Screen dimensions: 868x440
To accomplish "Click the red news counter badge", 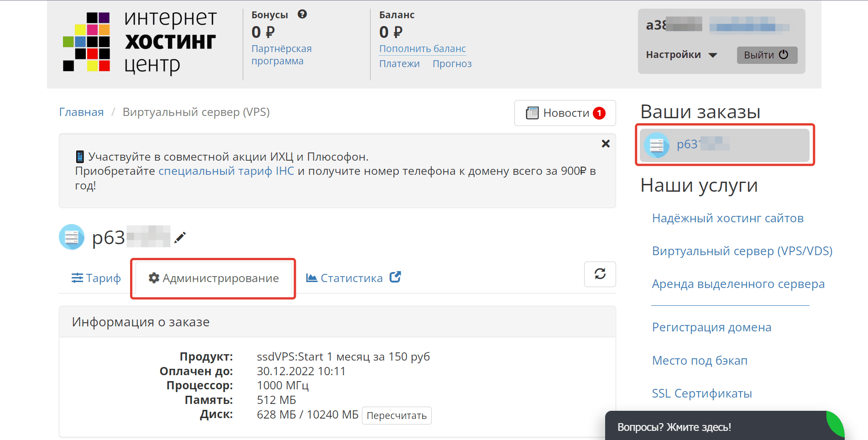I will tap(599, 113).
